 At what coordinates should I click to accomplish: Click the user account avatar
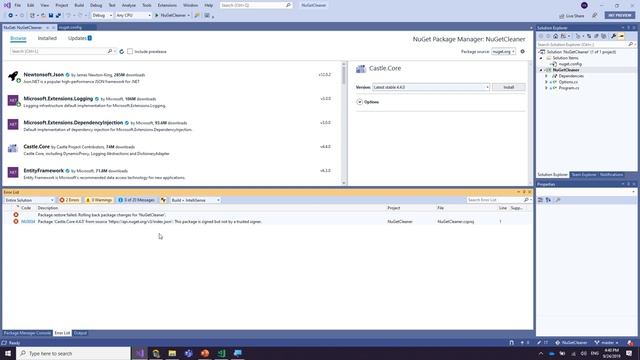tap(584, 5)
